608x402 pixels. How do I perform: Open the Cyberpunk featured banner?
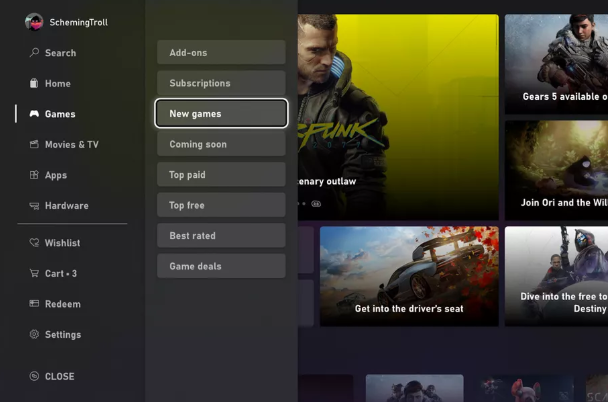point(400,115)
